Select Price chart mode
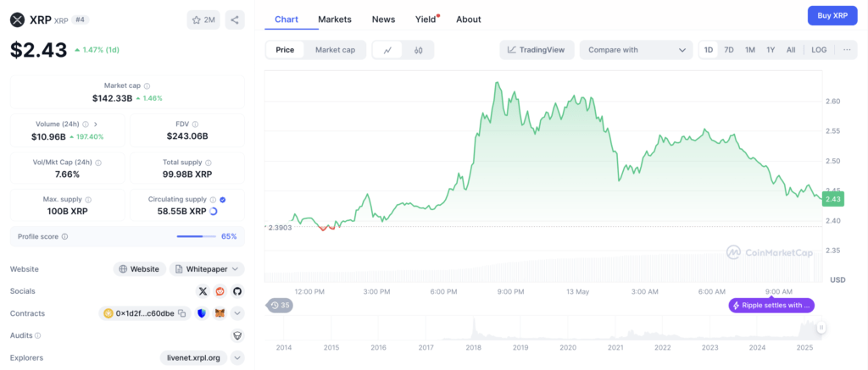The image size is (868, 370). 285,50
